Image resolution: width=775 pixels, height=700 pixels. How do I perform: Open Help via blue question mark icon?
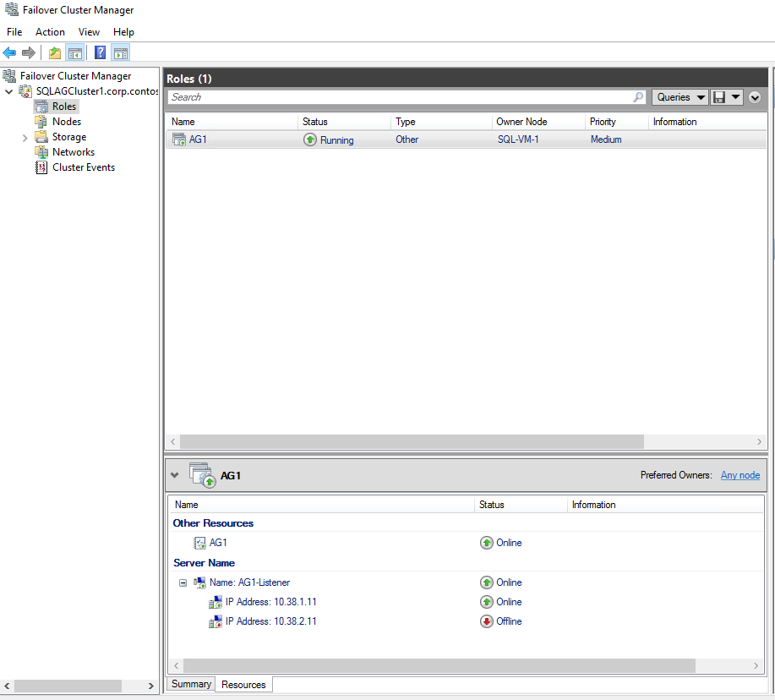click(x=100, y=52)
